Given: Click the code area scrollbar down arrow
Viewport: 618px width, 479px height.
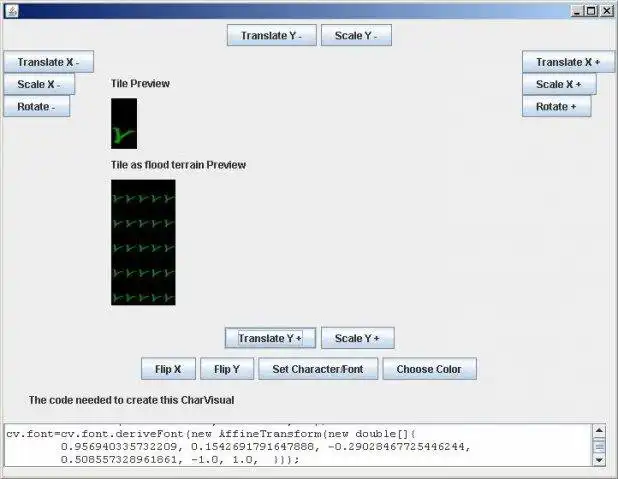Looking at the screenshot, I should (x=599, y=460).
